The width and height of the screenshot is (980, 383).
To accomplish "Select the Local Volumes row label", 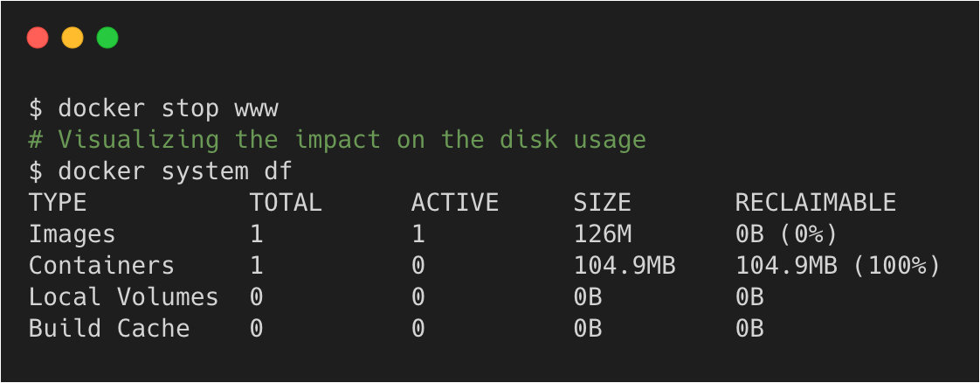I will click(123, 297).
